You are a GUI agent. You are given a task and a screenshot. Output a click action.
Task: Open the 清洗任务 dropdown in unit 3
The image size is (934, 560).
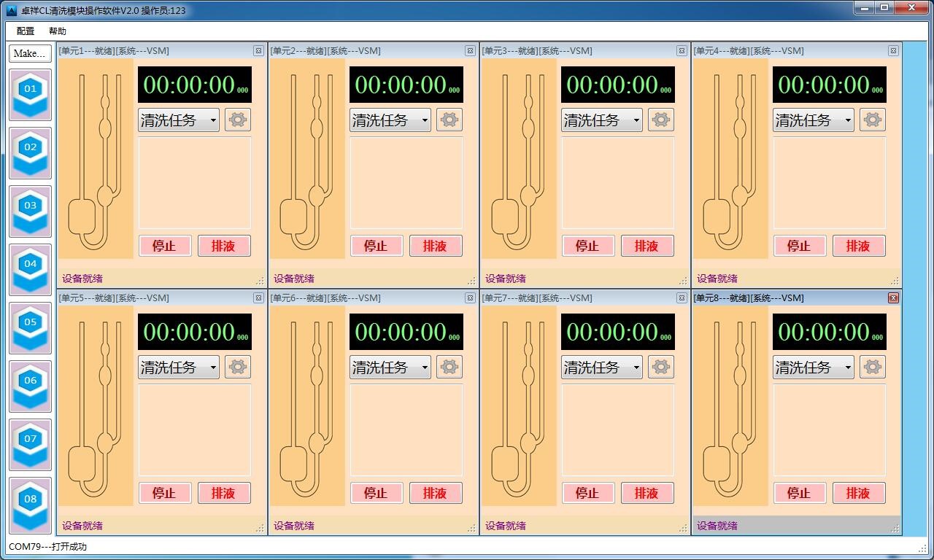pyautogui.click(x=602, y=120)
